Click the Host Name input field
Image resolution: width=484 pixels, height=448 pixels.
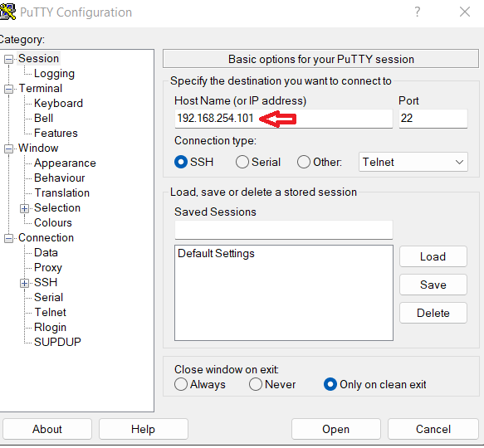283,119
